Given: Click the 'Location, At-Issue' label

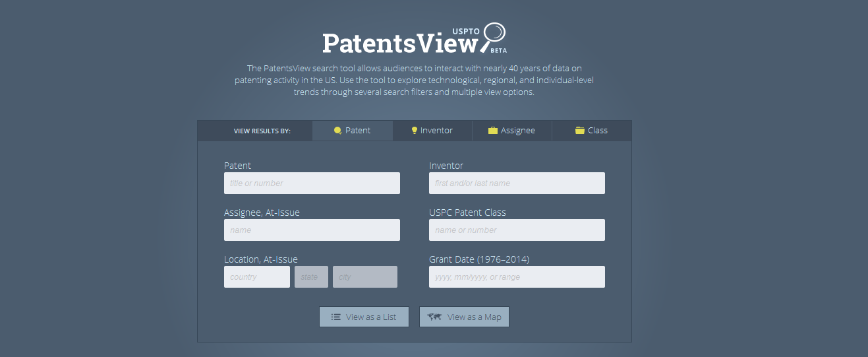Looking at the screenshot, I should pos(261,259).
